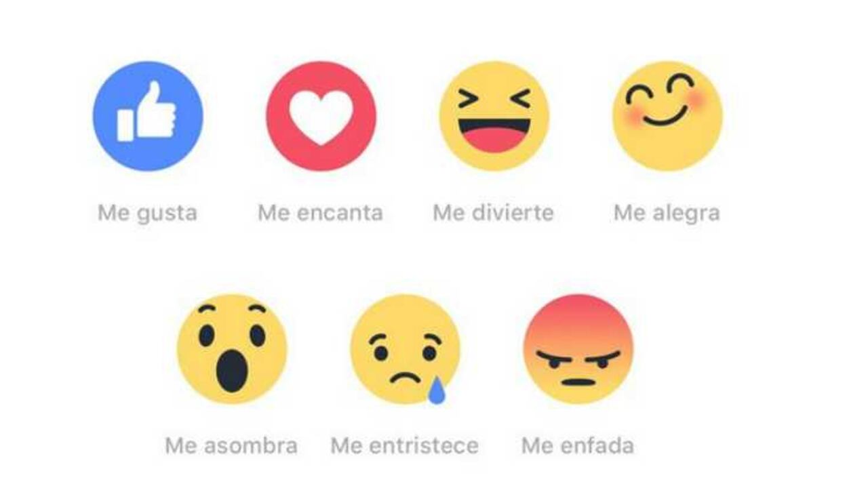Choose the "Me enfada" label

[x=578, y=446]
